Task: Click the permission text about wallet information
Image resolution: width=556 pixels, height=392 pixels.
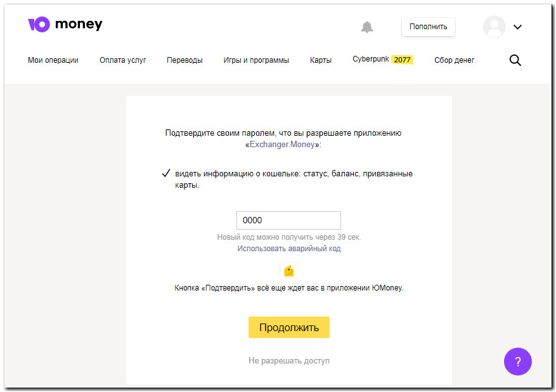Action: (294, 179)
